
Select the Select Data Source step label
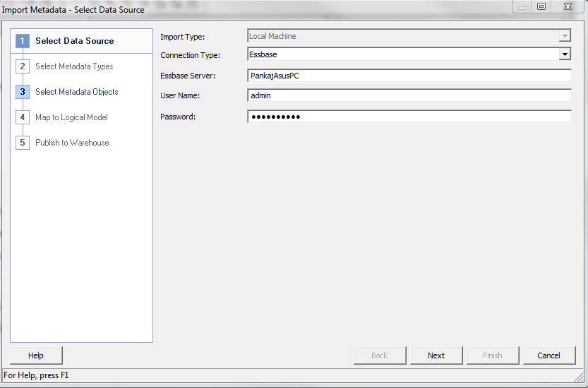[x=75, y=41]
